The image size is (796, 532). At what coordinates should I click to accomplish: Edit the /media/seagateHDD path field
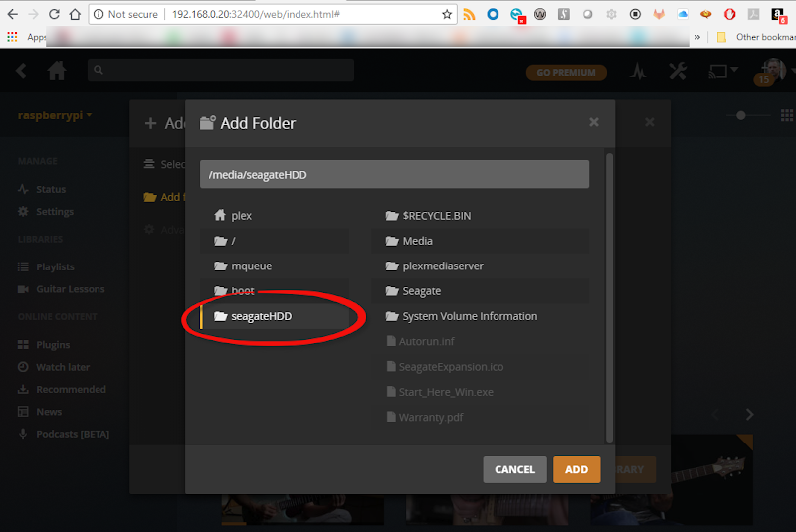[394, 174]
